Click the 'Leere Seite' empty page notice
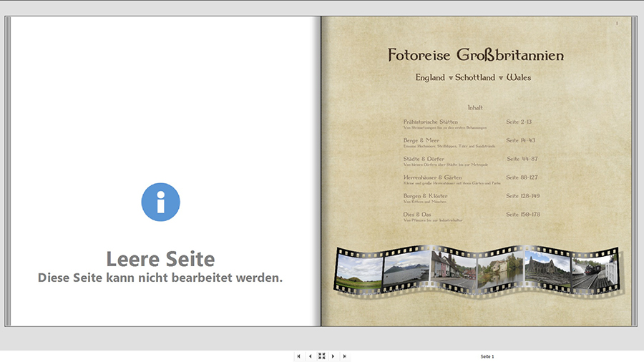Screen dimensions: 644x362 [x=160, y=258]
